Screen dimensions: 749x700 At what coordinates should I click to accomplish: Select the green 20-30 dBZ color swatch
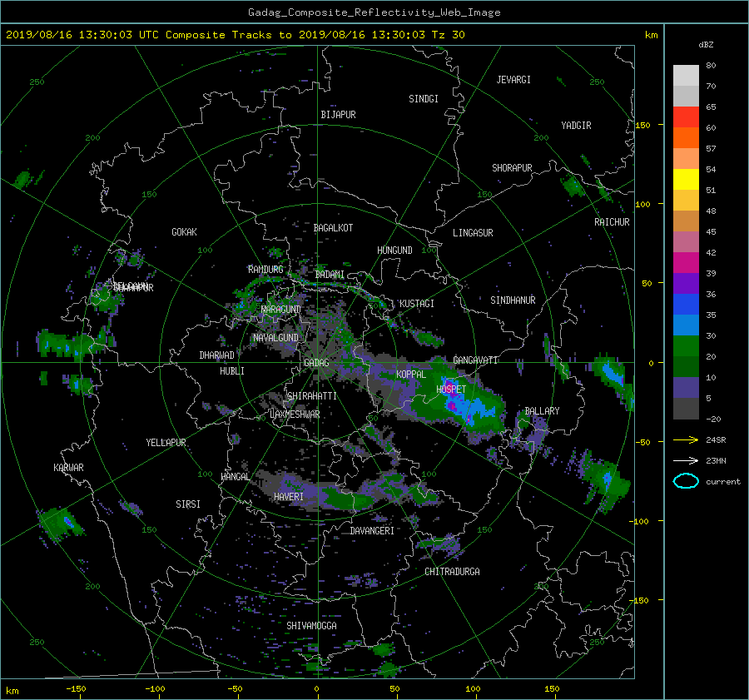[686, 345]
